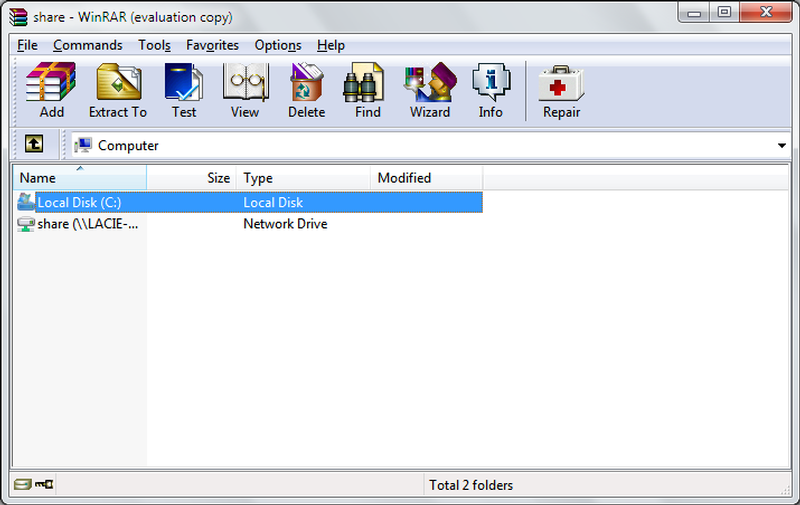The height and width of the screenshot is (505, 800).
Task: Show archive Info
Action: click(490, 90)
